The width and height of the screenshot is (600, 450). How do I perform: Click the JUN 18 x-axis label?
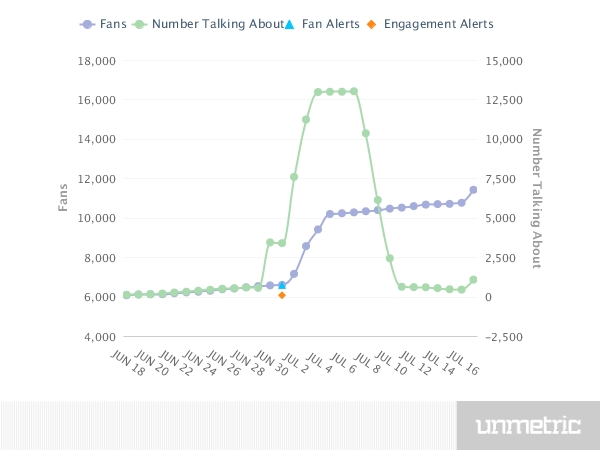(127, 364)
